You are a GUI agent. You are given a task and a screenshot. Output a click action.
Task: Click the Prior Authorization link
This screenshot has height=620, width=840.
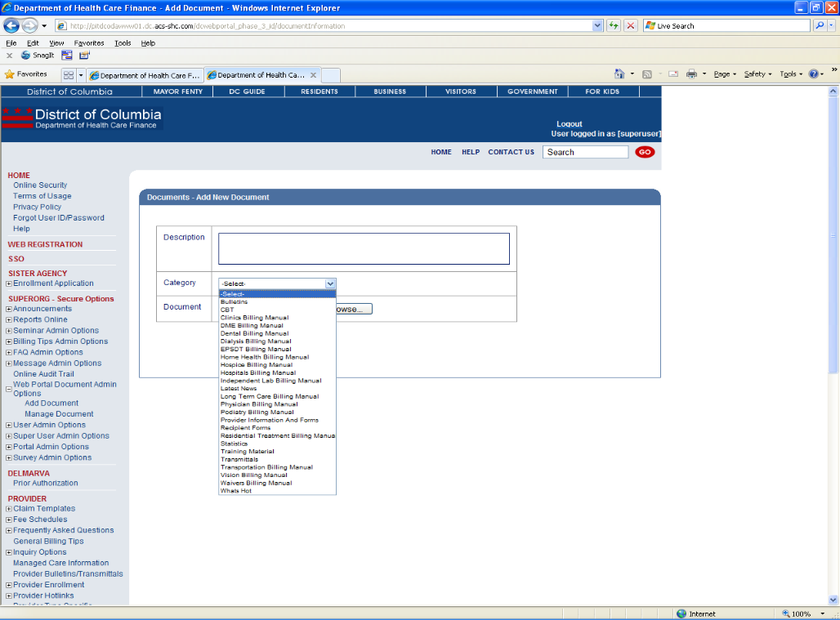[x=46, y=483]
